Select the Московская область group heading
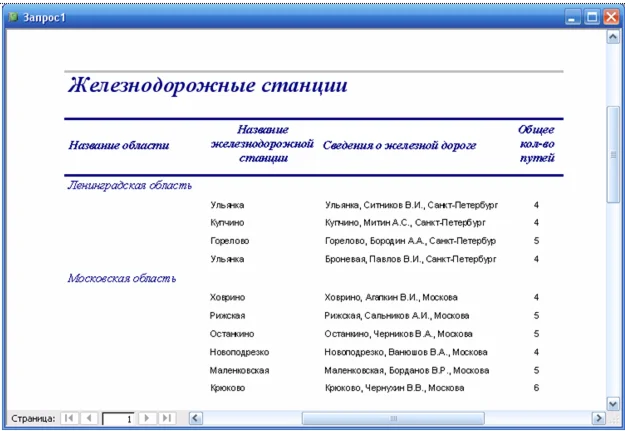625x431 pixels. 122,278
